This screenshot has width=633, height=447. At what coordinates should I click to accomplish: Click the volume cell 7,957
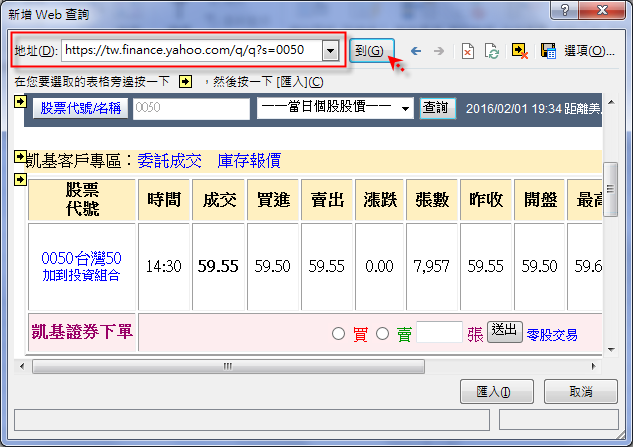[432, 267]
